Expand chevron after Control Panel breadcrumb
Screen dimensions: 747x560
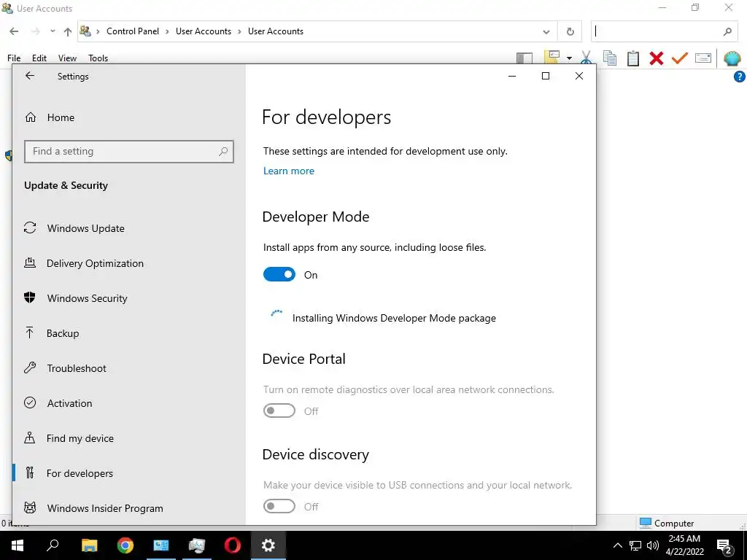[167, 31]
